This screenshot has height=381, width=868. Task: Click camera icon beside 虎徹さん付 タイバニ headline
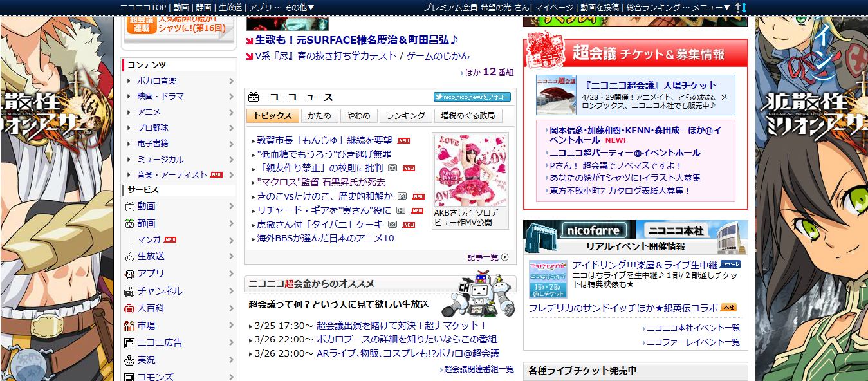pos(392,225)
